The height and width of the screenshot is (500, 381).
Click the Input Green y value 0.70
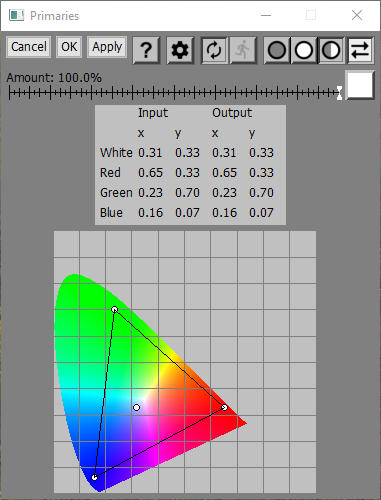pyautogui.click(x=187, y=193)
